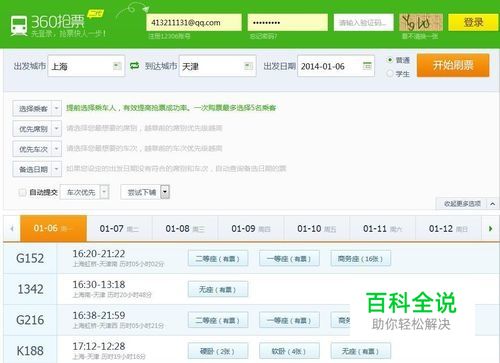Screen dimensions: 500x363
Task: Go to previous dates with left arrow
Action: [x=12, y=229]
